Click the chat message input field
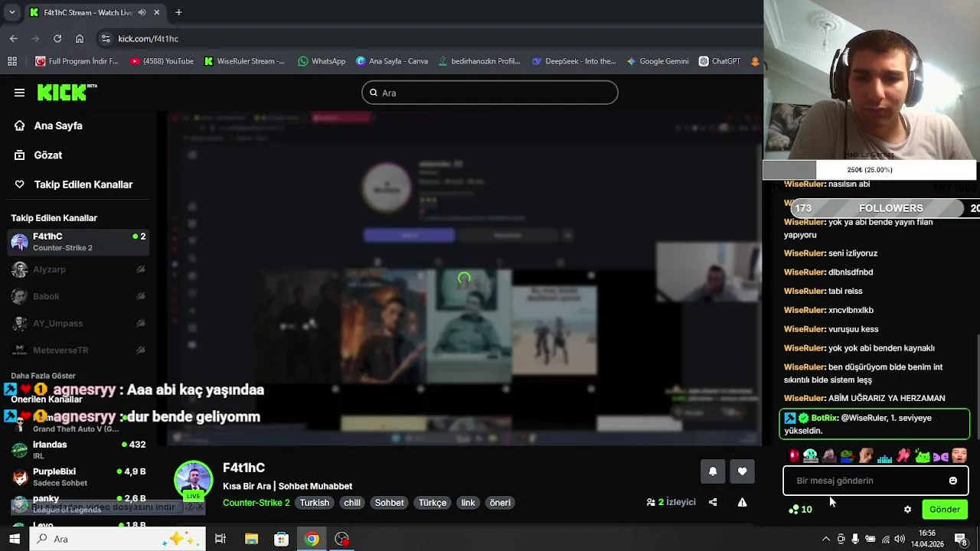The width and height of the screenshot is (980, 551). coord(876,481)
